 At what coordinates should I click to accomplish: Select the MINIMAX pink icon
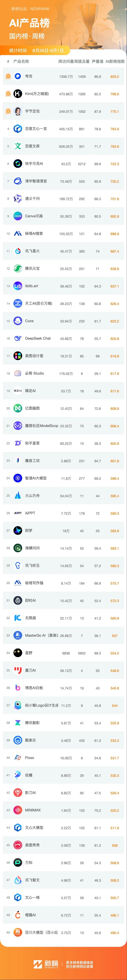coord(17,810)
